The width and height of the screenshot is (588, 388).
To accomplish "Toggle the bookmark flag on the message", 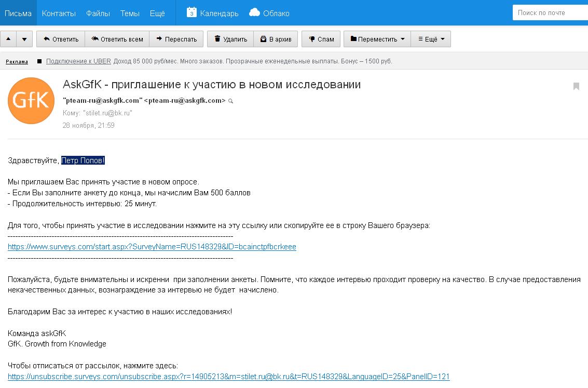I will click(577, 86).
